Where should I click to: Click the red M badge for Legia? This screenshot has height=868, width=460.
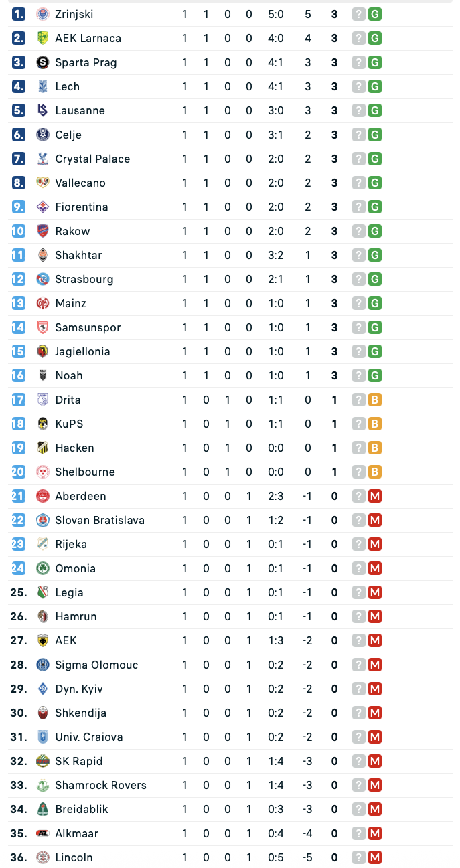tap(375, 592)
